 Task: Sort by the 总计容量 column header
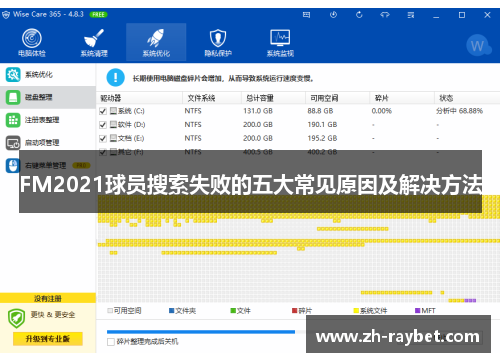[273, 98]
